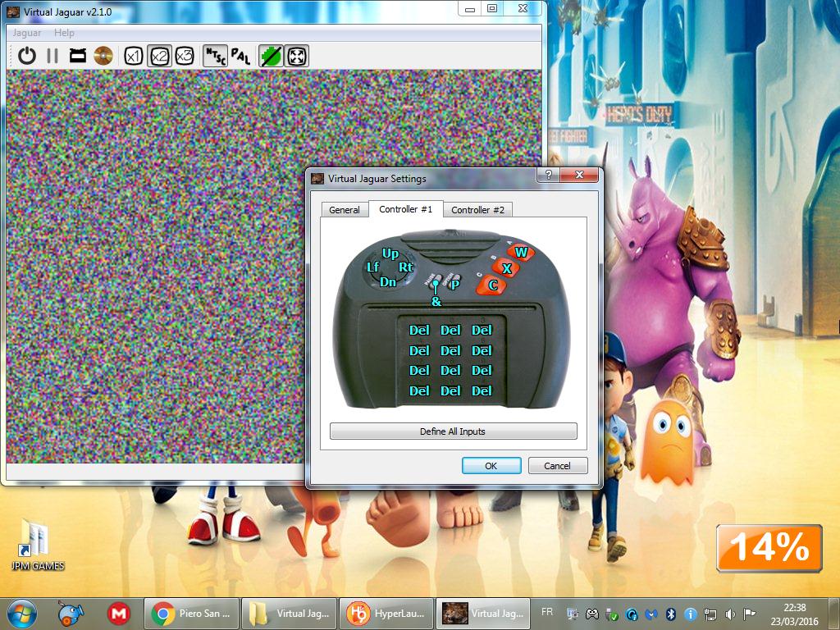Click the question mark help button

click(549, 175)
